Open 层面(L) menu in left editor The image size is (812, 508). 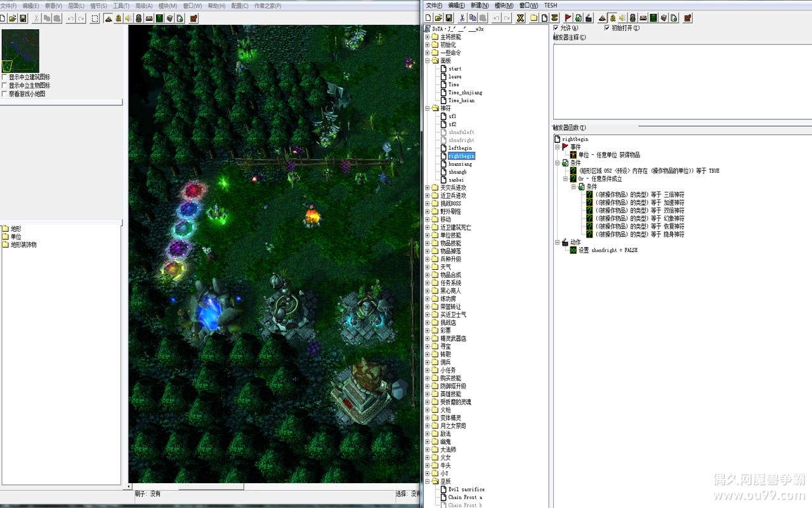point(76,6)
